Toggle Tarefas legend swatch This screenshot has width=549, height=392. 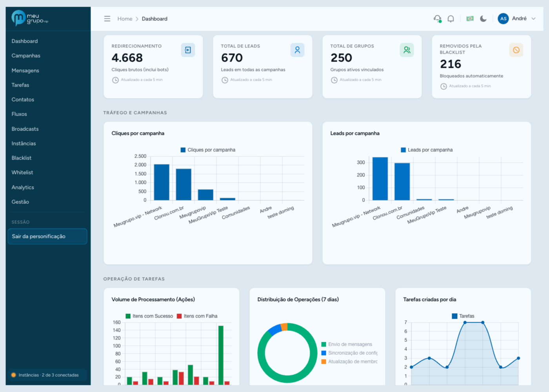(454, 316)
